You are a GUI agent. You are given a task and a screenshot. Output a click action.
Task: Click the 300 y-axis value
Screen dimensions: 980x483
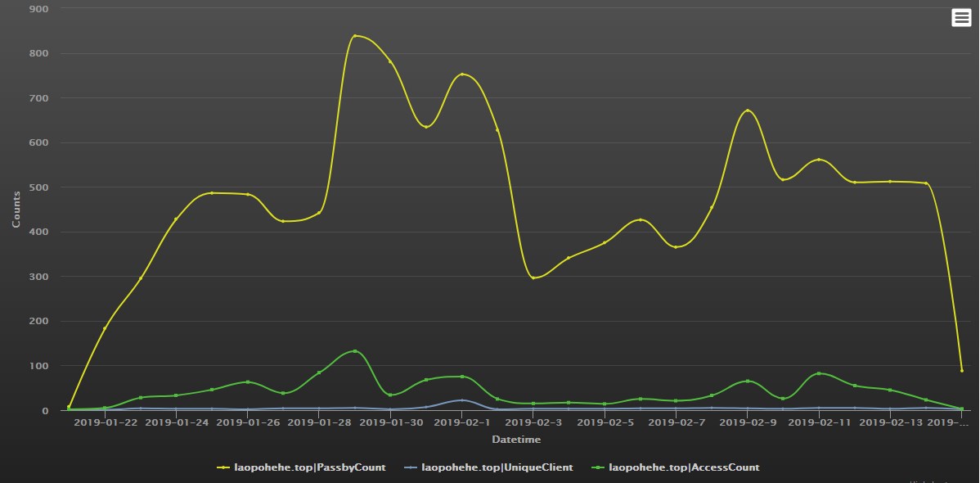point(39,277)
